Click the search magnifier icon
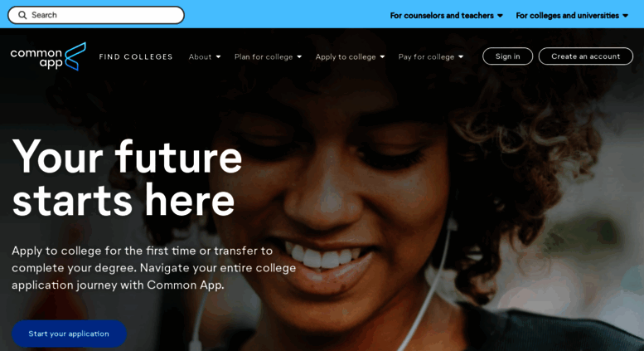 click(x=22, y=15)
